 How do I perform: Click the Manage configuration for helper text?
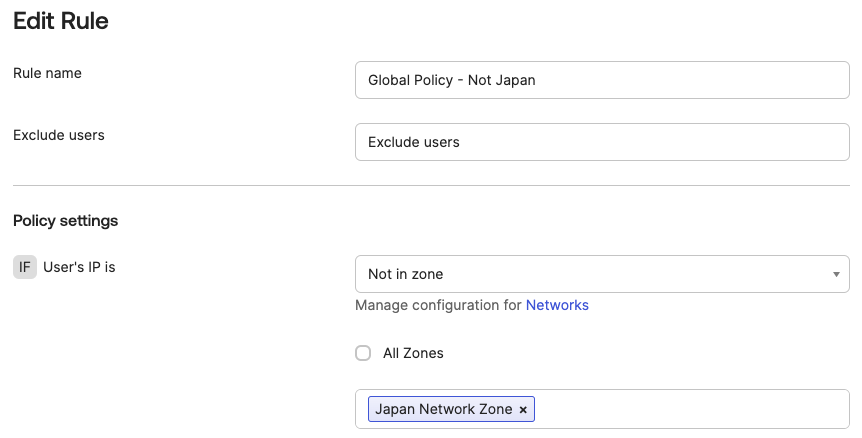pos(438,305)
